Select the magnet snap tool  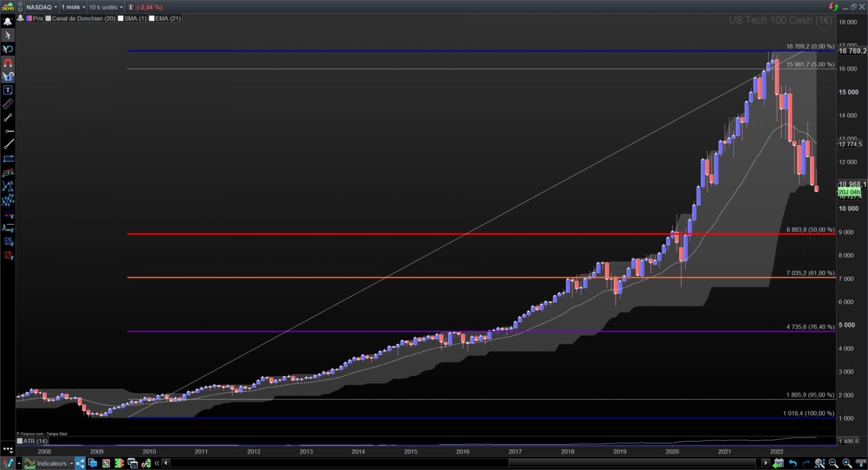click(x=8, y=63)
